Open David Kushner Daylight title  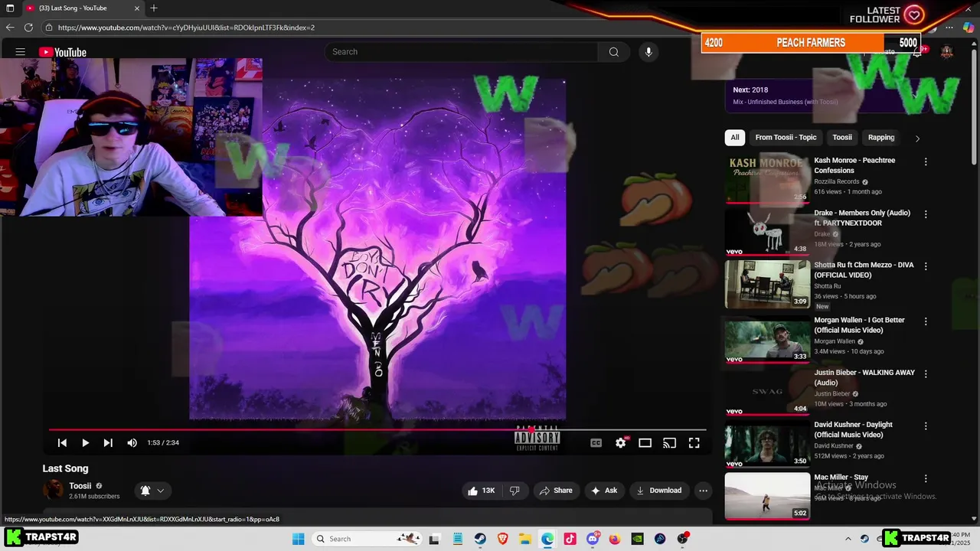[x=854, y=429]
